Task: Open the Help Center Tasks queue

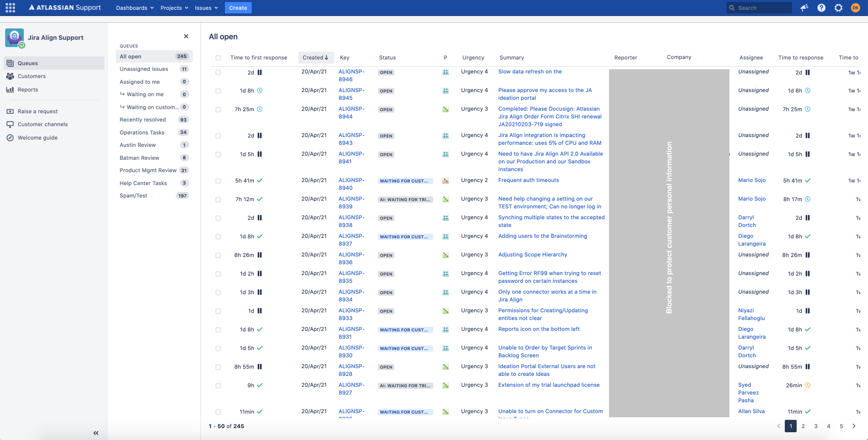Action: click(154, 183)
